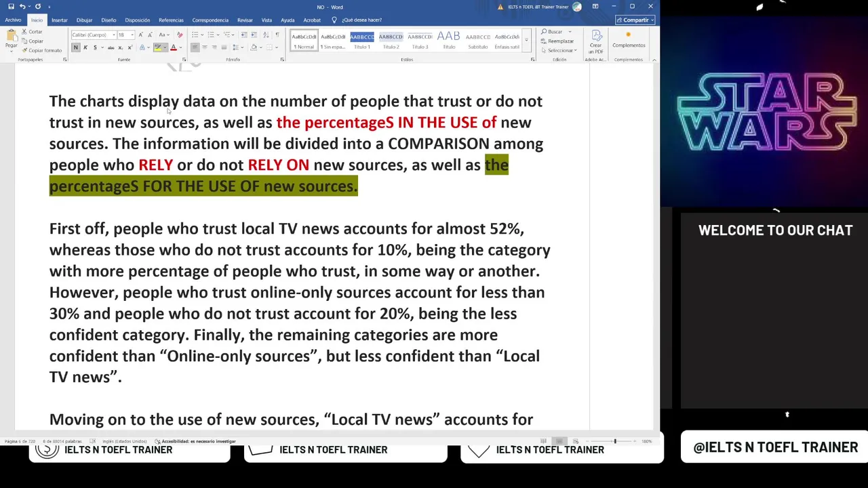Apply superscript formatting
Screen dimensions: 868x488
tap(129, 47)
